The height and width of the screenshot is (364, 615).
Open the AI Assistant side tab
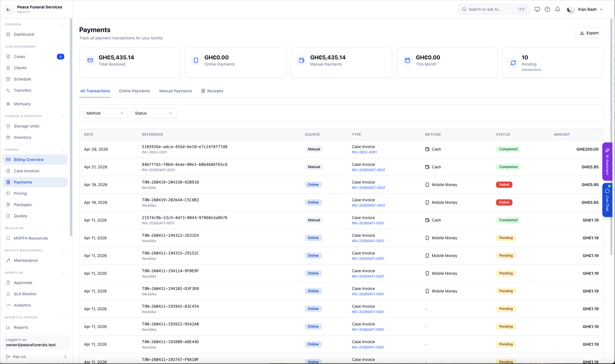point(607,162)
